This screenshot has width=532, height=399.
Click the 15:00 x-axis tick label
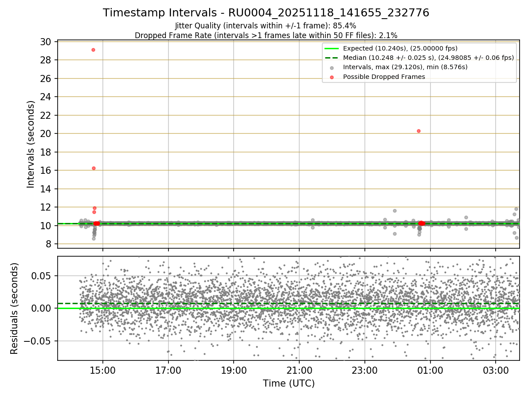(103, 370)
